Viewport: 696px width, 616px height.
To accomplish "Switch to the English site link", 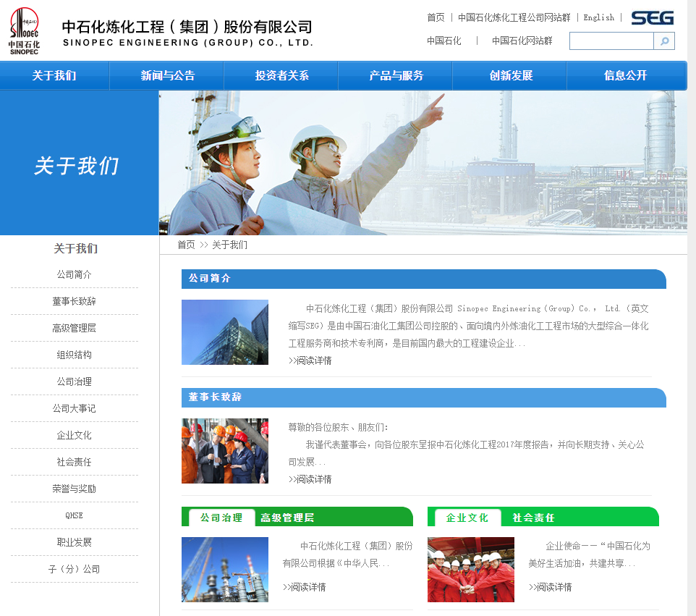I will point(598,17).
